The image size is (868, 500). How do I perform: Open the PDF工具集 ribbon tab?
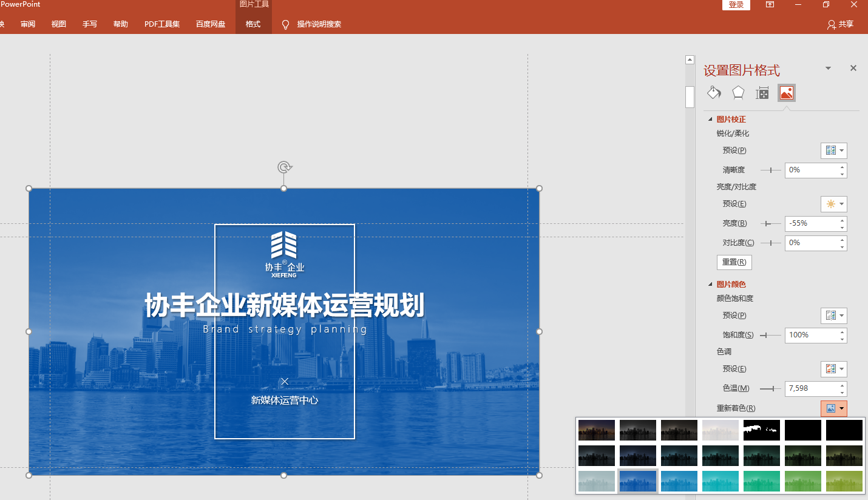point(162,24)
